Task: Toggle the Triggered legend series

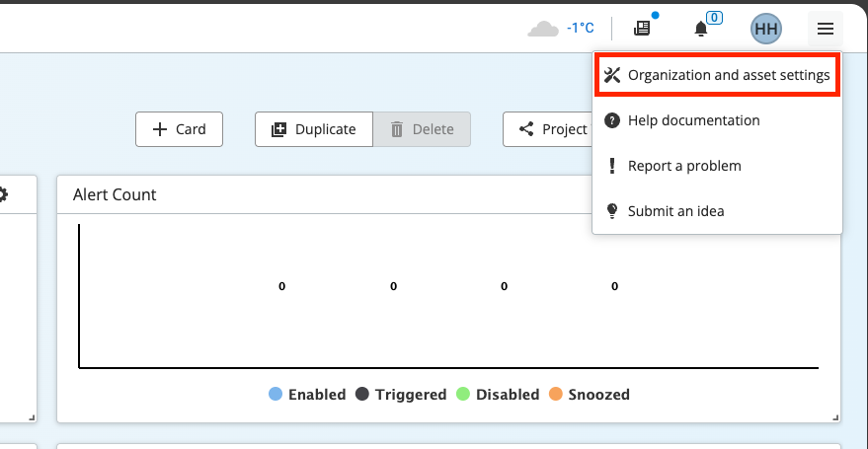Action: (401, 395)
